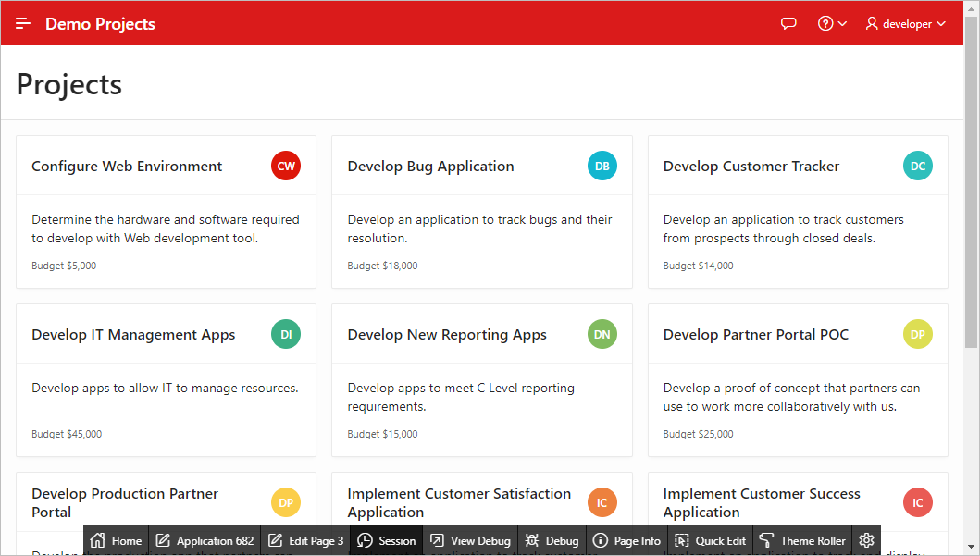Click Home in the developer toolbar

pos(116,540)
